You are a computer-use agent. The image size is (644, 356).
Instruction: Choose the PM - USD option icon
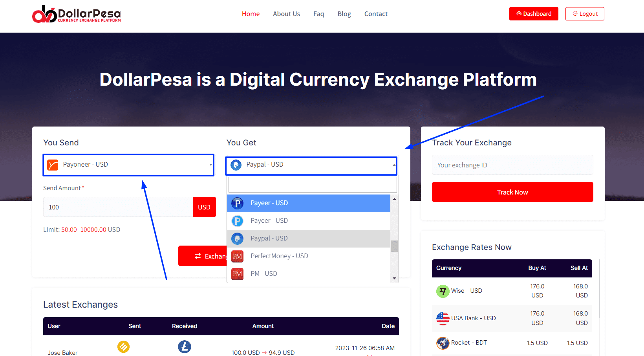[237, 274]
